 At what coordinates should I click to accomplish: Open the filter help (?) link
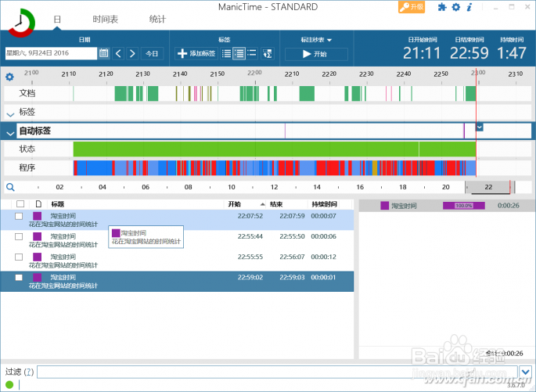tap(30, 372)
